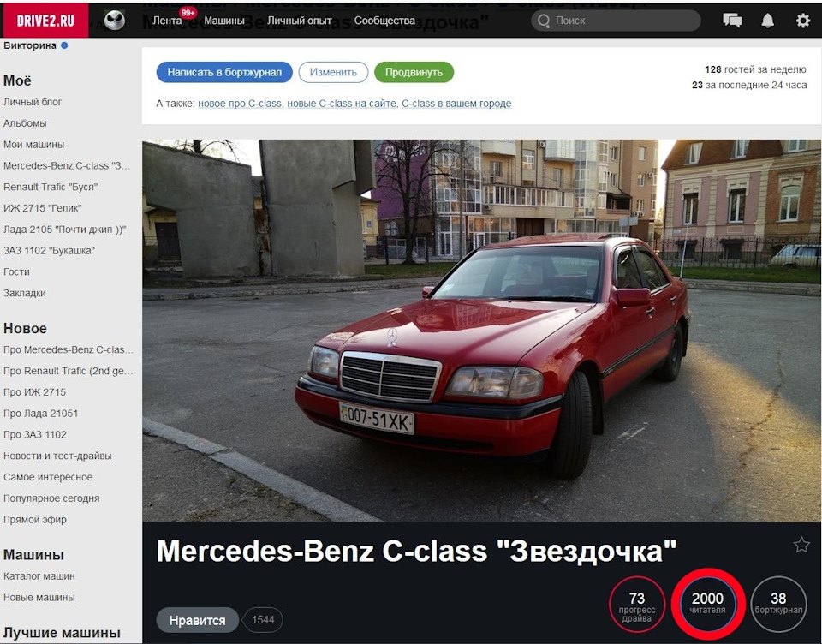Click the search magnifier icon
The height and width of the screenshot is (644, 822).
(x=544, y=21)
